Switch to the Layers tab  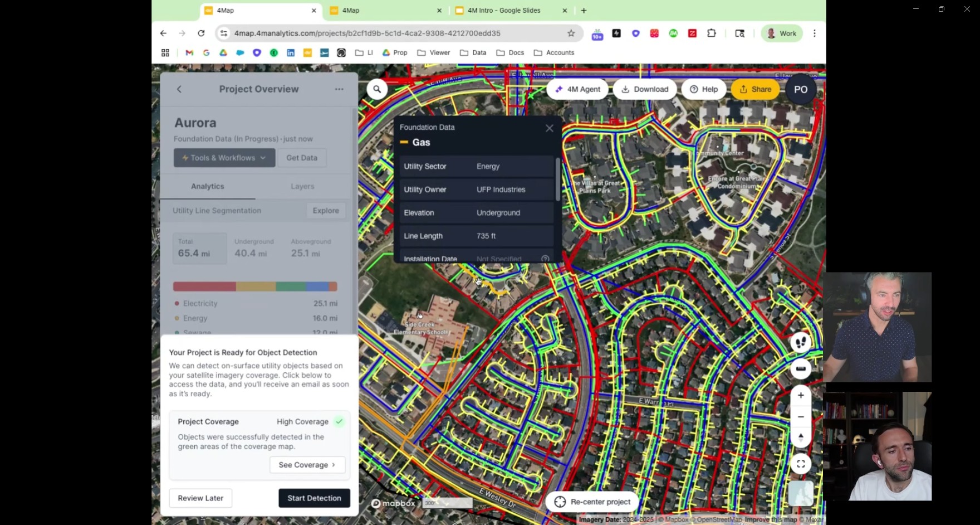point(302,186)
